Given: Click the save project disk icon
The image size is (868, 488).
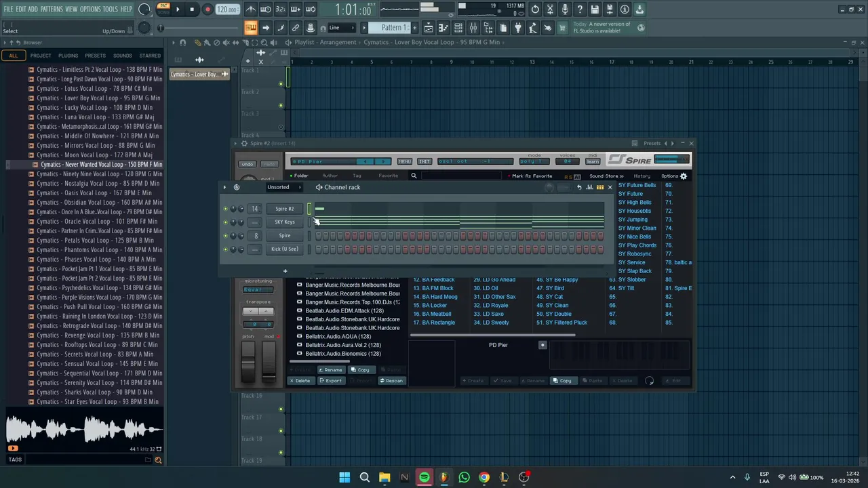Looking at the screenshot, I should pos(595,9).
